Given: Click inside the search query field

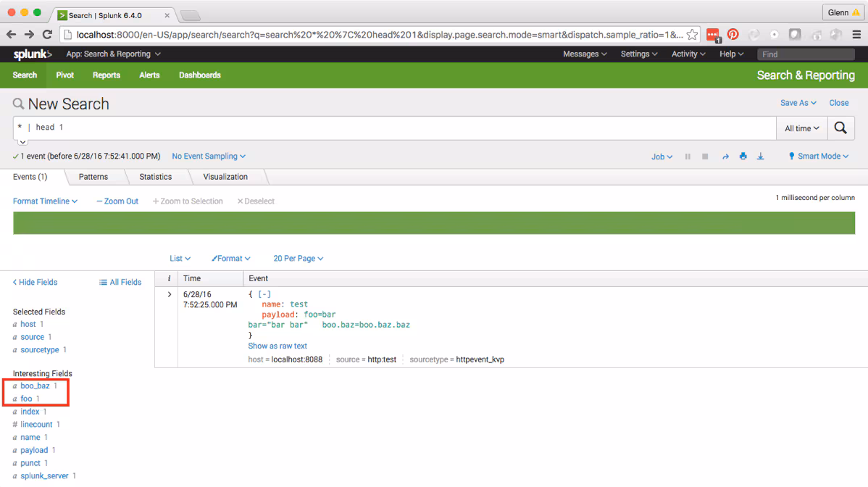Looking at the screenshot, I should coord(217,128).
